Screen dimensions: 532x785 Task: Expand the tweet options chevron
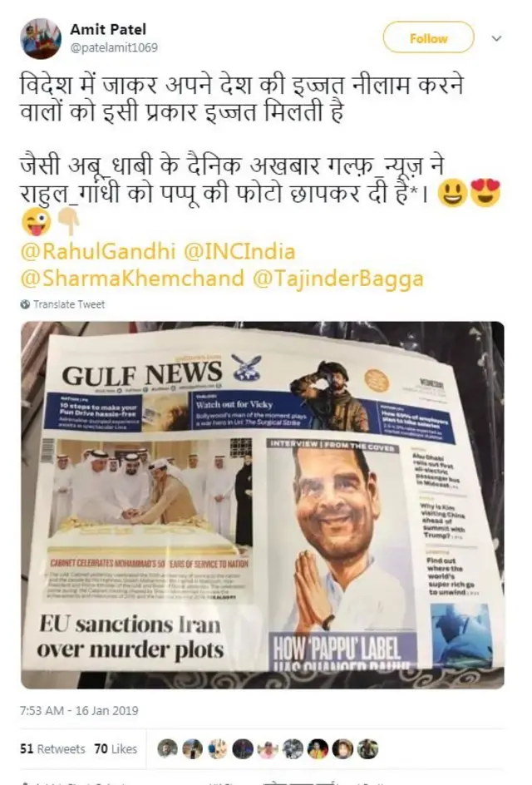pos(496,38)
